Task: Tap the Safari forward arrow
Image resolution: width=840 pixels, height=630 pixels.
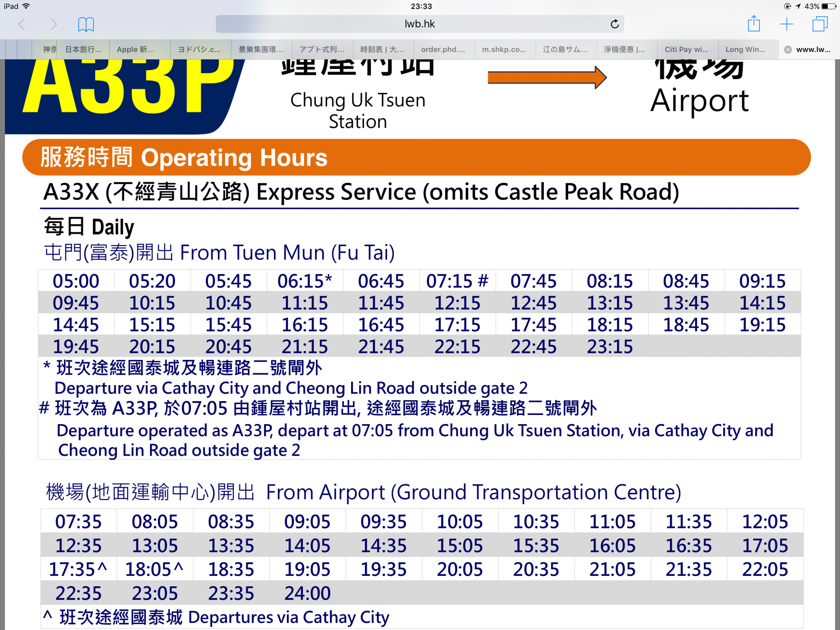Action: [53, 24]
